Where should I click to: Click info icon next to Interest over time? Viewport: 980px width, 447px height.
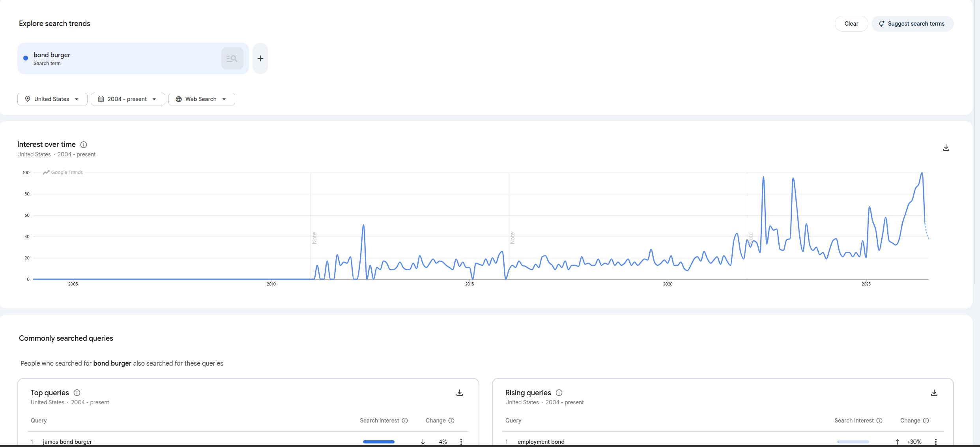pyautogui.click(x=84, y=145)
